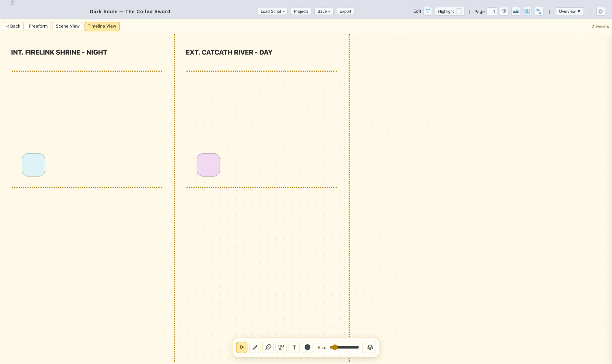Open the Load Script dropdown
The image size is (612, 364).
(273, 11)
